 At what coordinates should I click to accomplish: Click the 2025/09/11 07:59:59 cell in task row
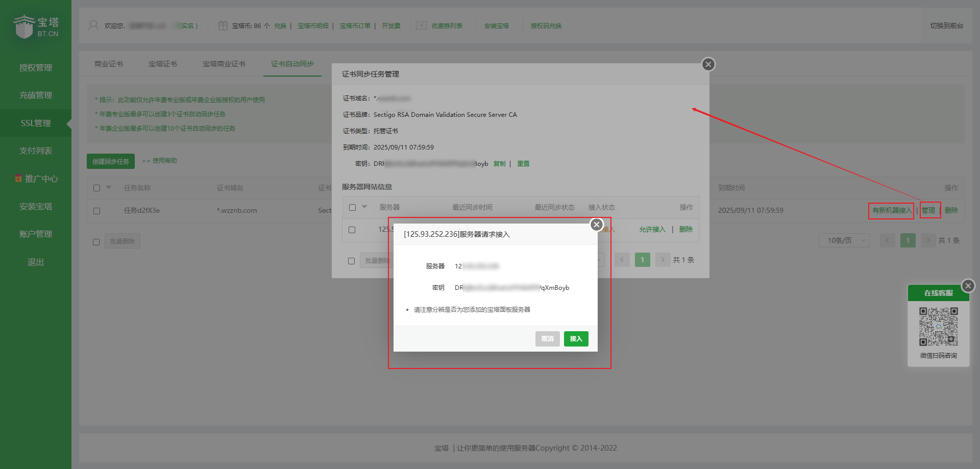click(750, 210)
